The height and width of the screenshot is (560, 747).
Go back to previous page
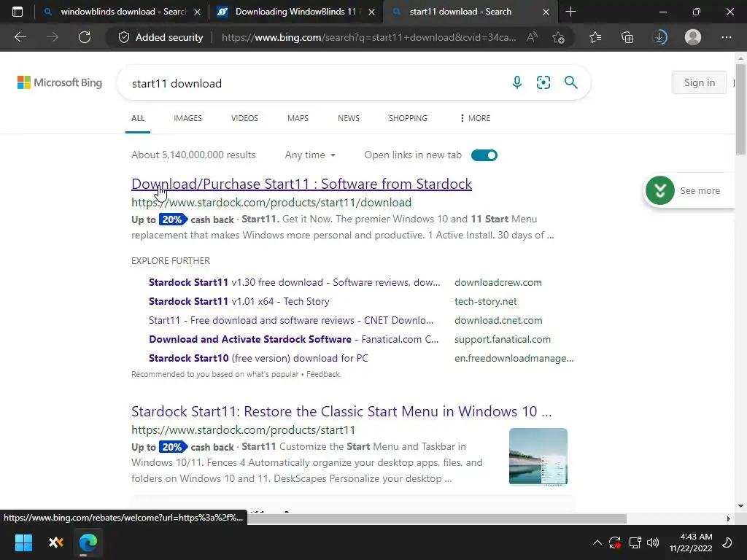click(x=20, y=37)
